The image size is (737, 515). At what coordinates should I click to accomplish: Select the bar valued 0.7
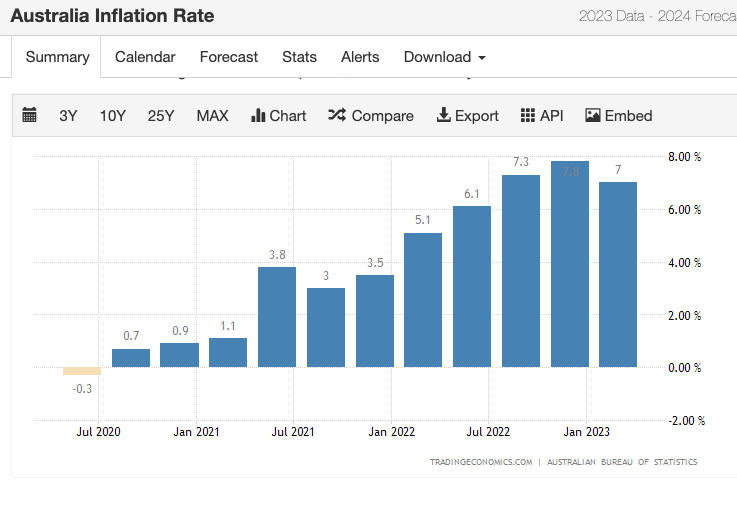[131, 358]
